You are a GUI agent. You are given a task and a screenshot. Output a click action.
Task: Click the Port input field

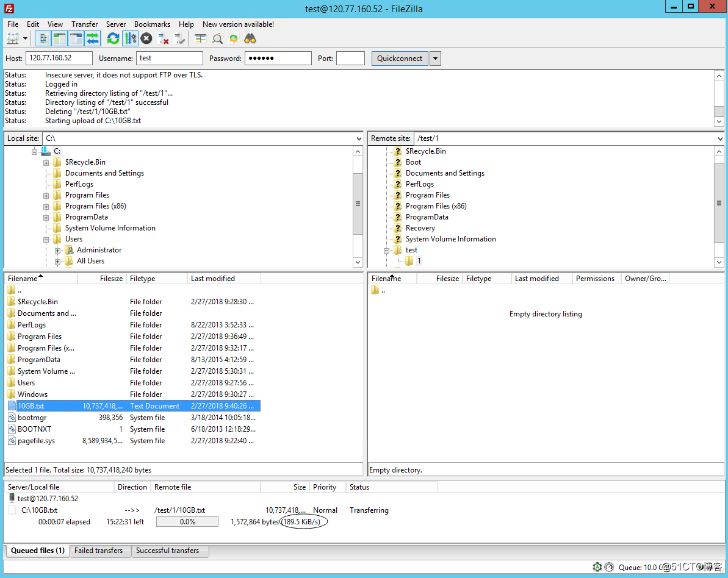pyautogui.click(x=350, y=58)
